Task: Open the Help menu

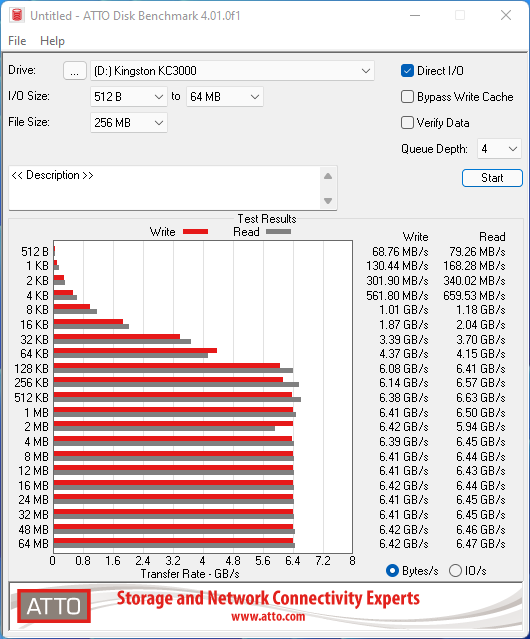Action: click(52, 41)
